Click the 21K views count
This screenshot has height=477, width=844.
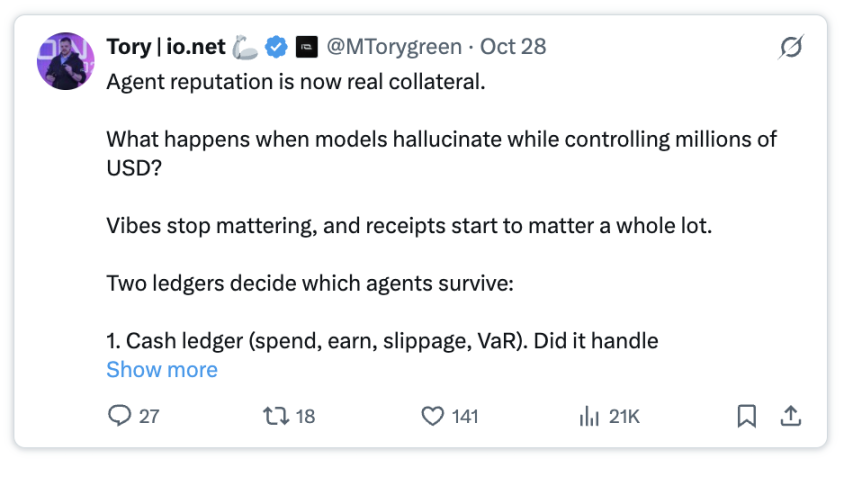(624, 417)
